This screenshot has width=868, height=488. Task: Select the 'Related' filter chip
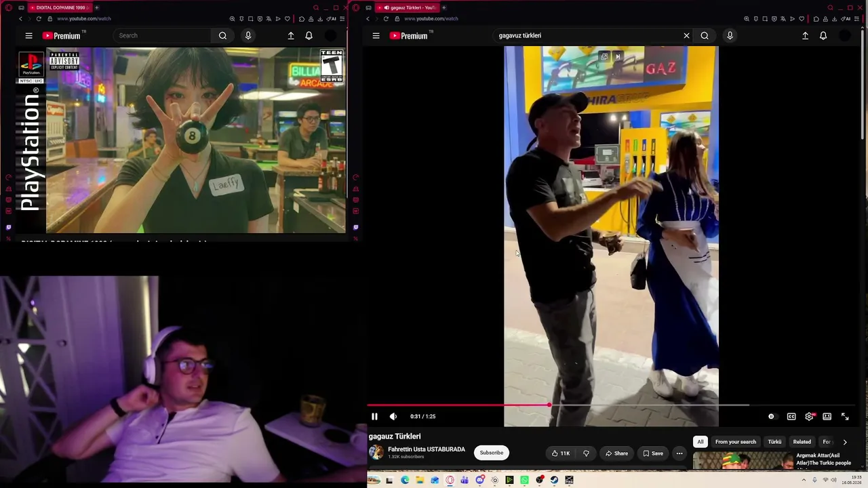pyautogui.click(x=802, y=442)
